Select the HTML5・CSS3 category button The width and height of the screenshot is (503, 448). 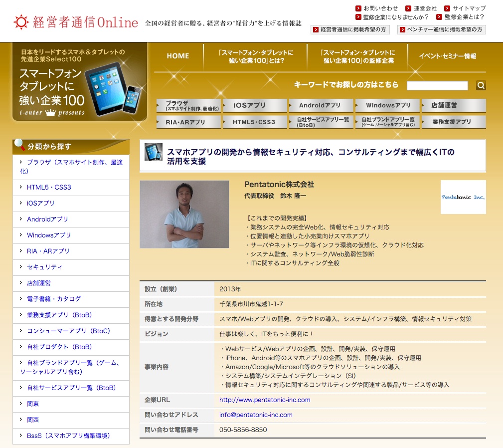point(255,122)
